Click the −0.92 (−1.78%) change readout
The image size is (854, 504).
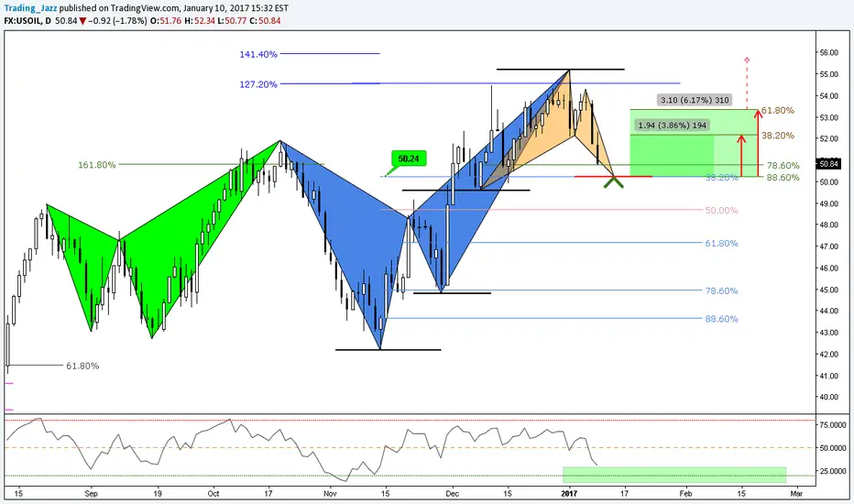(x=117, y=21)
